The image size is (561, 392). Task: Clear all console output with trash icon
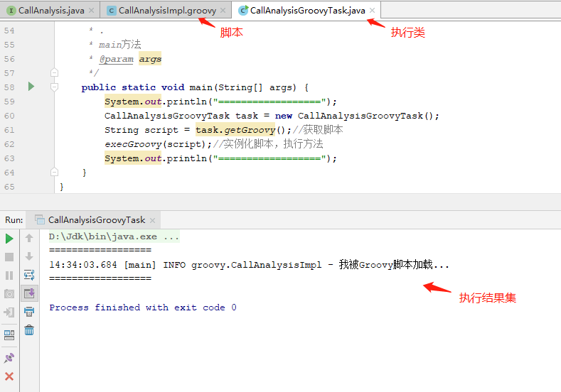29,330
